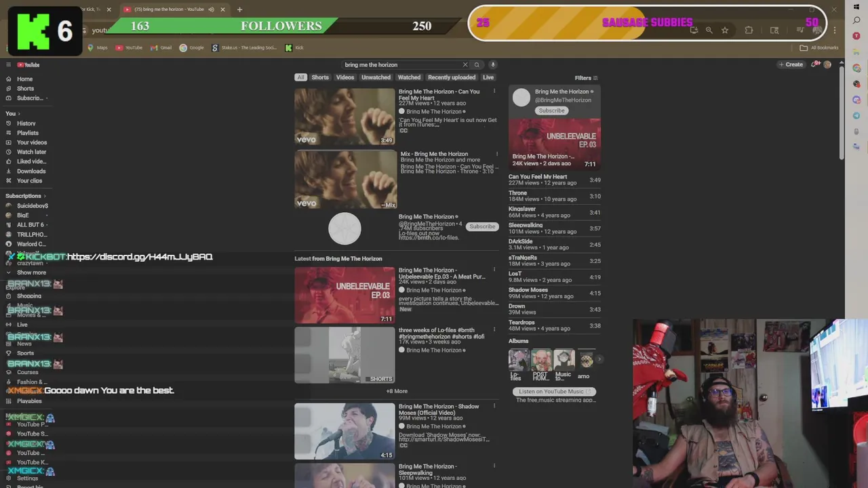
Task: Open Sports in the Explore sidebar
Action: (25, 353)
